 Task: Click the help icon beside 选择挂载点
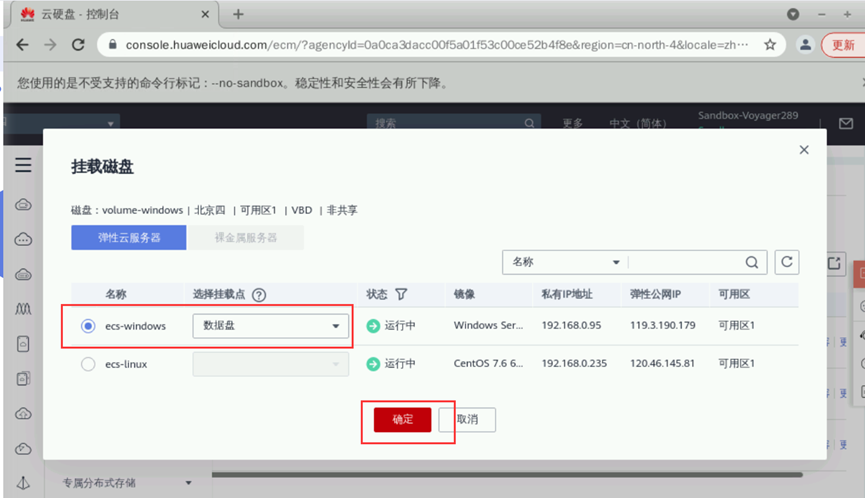click(x=259, y=295)
